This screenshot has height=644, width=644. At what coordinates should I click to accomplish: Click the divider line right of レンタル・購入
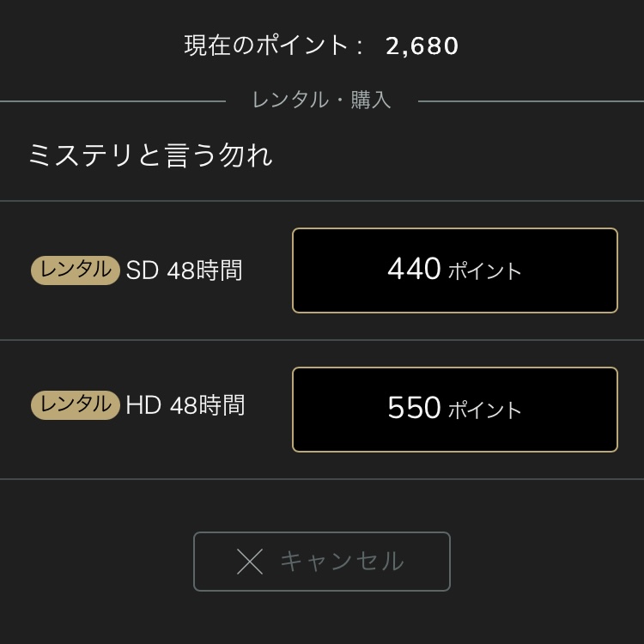[531, 101]
